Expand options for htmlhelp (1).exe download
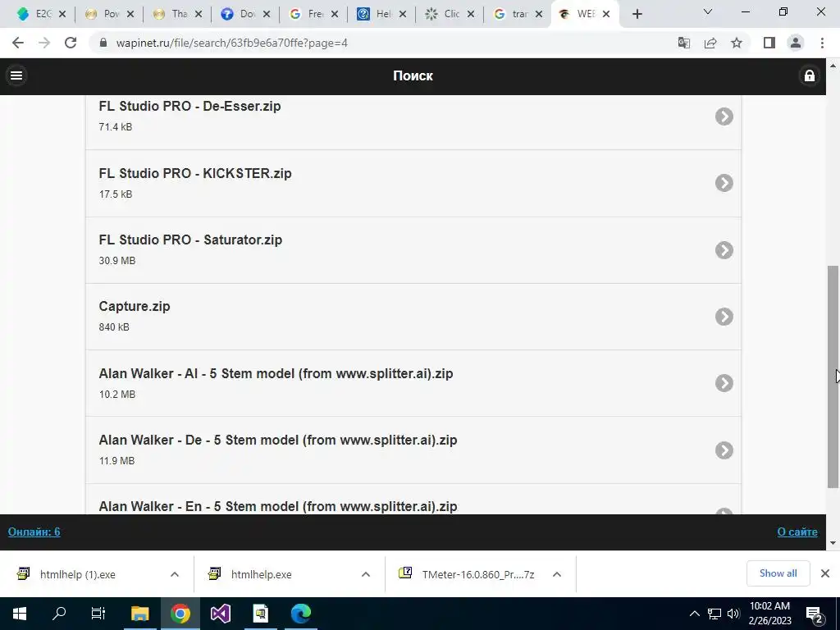 [x=175, y=574]
